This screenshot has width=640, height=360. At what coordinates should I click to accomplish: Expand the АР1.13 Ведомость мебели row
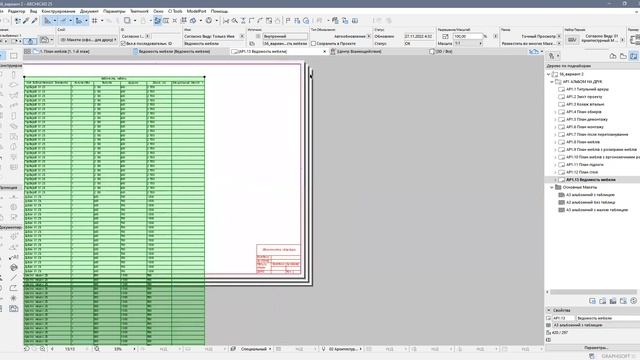coord(555,180)
